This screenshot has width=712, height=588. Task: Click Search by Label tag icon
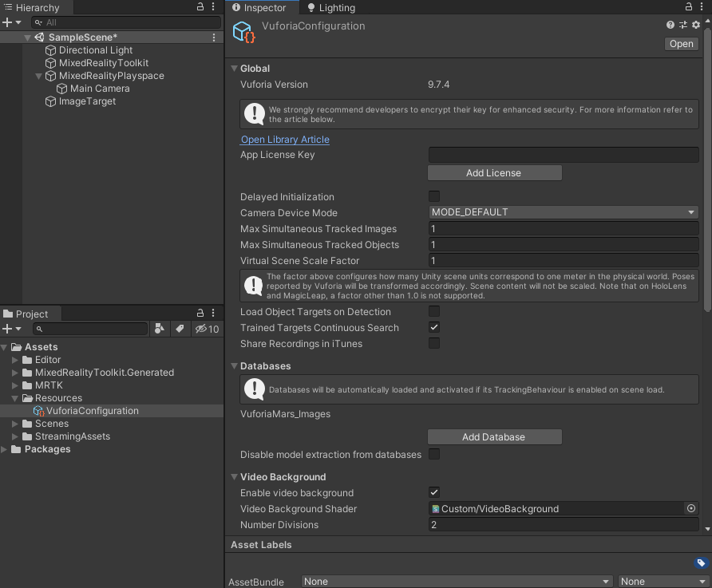tap(180, 329)
